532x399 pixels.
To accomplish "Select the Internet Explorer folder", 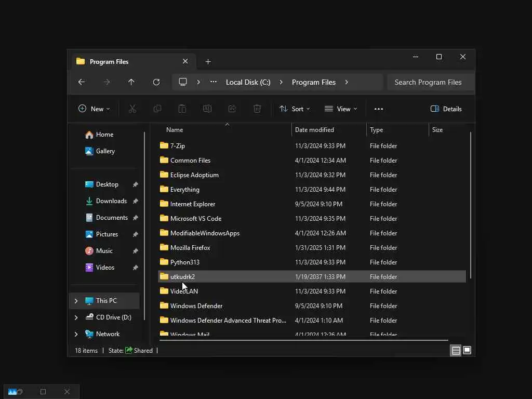I will click(312, 204).
